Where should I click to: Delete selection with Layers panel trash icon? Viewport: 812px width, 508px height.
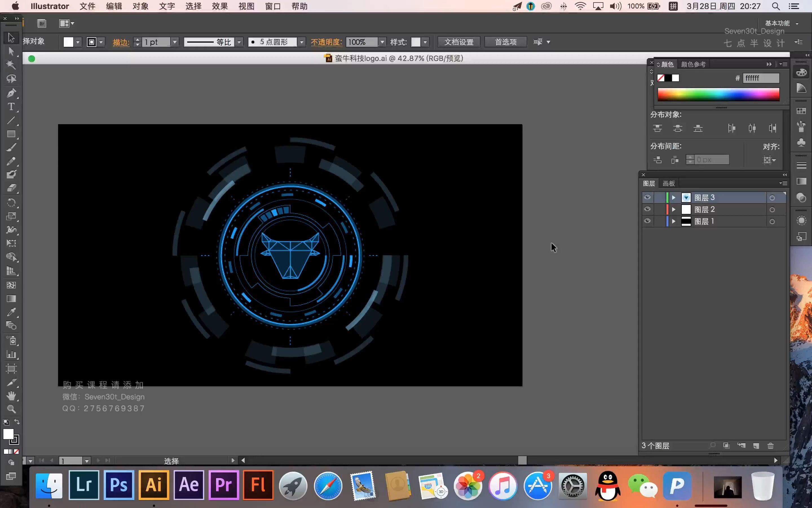pyautogui.click(x=770, y=446)
